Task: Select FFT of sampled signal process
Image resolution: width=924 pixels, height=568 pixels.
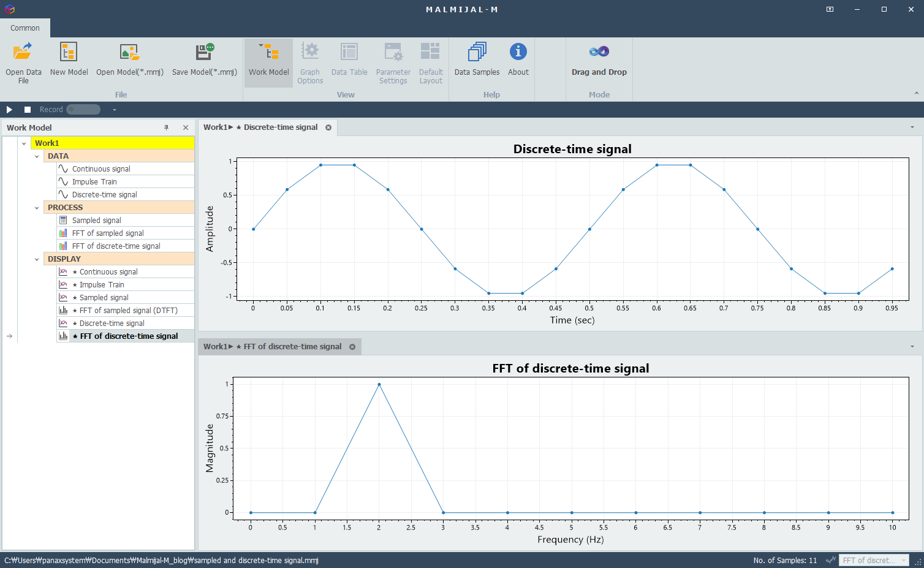Action: [x=125, y=233]
